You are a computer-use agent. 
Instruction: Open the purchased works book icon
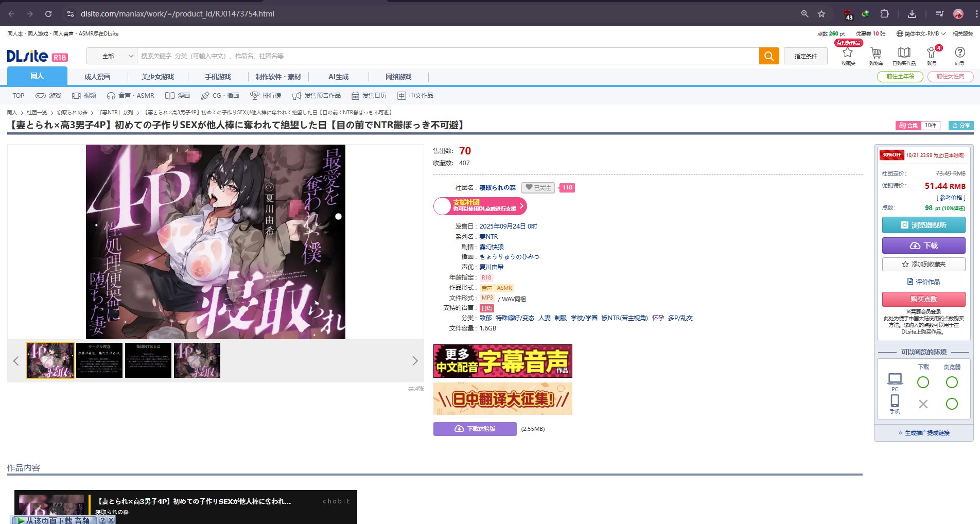[904, 54]
